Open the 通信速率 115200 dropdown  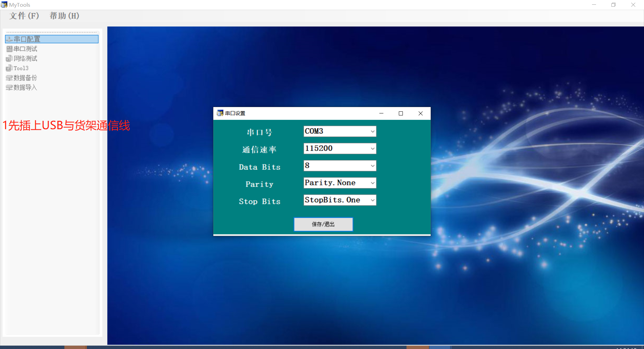372,149
